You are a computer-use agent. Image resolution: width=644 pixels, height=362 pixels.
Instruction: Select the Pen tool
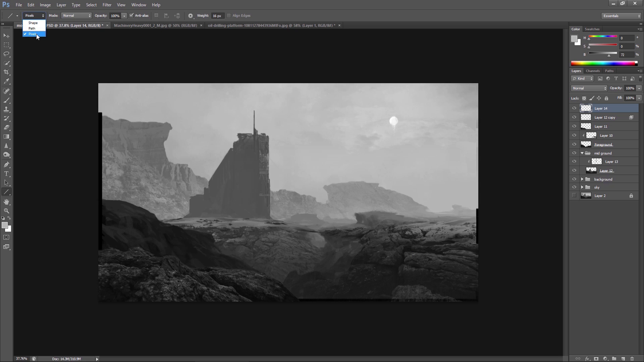[6, 165]
